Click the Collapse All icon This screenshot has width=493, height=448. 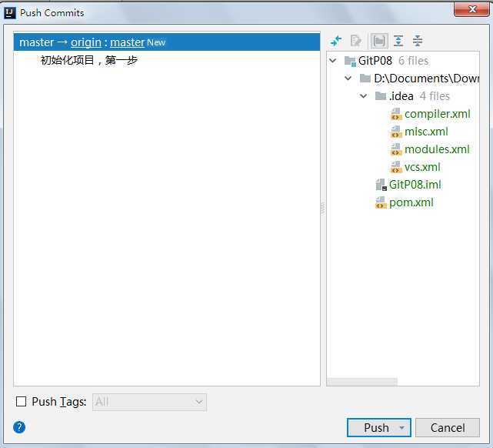tap(418, 41)
